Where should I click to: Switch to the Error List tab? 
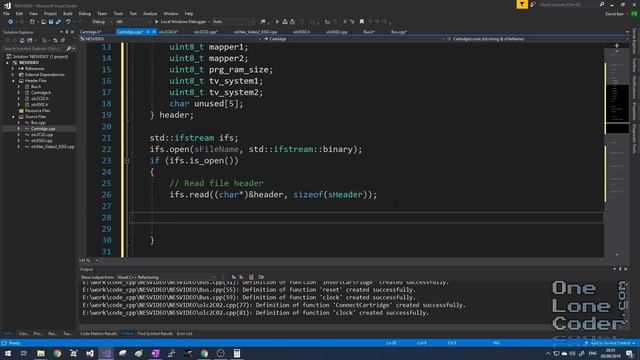184,334
